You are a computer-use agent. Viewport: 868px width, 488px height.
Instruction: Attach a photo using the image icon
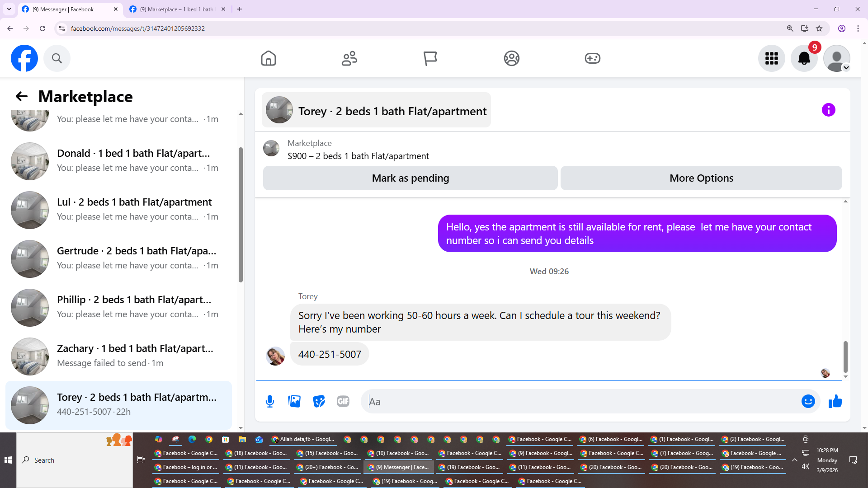click(294, 401)
